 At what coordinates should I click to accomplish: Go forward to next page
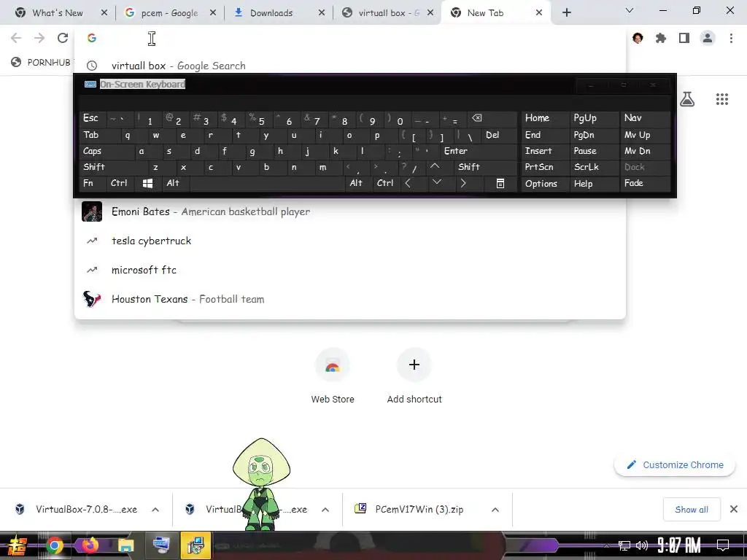coord(39,38)
